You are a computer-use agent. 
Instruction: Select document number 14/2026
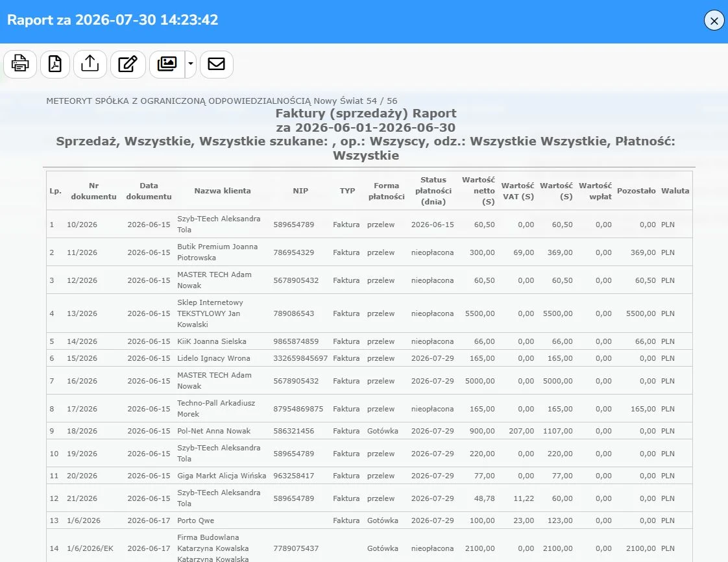pos(82,341)
